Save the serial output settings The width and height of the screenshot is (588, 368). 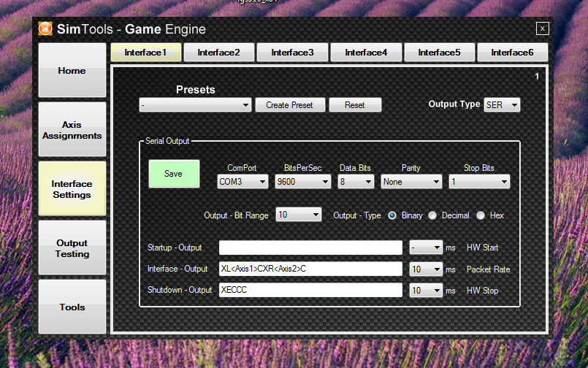tap(174, 174)
